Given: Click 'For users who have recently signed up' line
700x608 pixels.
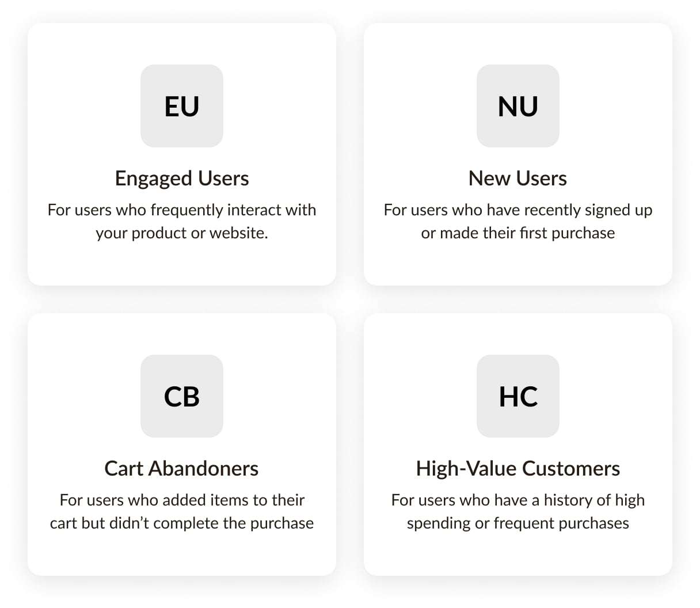Looking at the screenshot, I should (x=518, y=210).
